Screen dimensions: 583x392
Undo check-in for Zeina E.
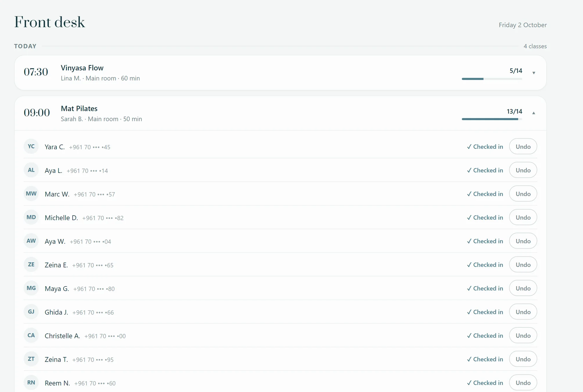click(523, 265)
